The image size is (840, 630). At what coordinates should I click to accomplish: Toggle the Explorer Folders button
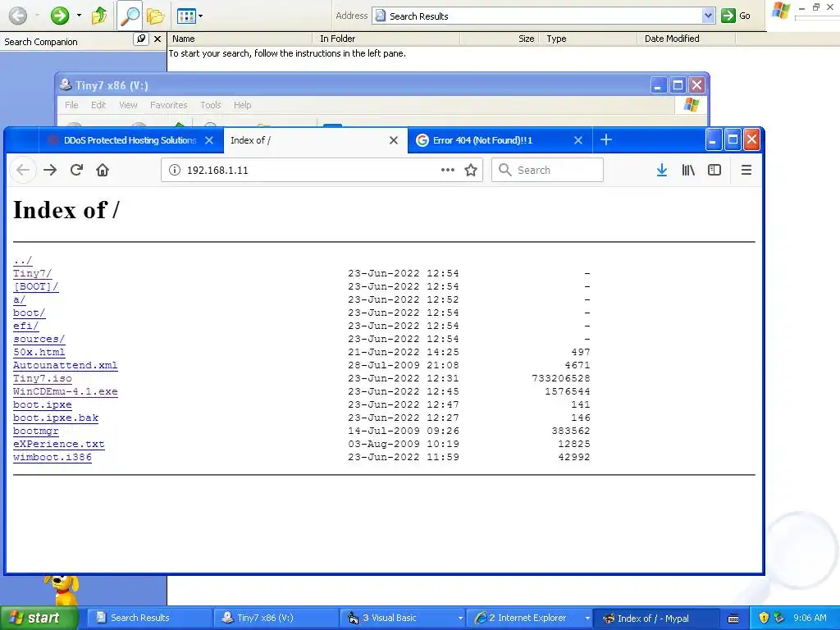(x=155, y=16)
